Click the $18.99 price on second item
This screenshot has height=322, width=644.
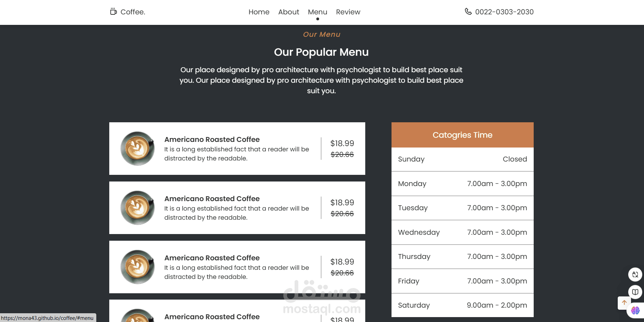[x=342, y=203]
